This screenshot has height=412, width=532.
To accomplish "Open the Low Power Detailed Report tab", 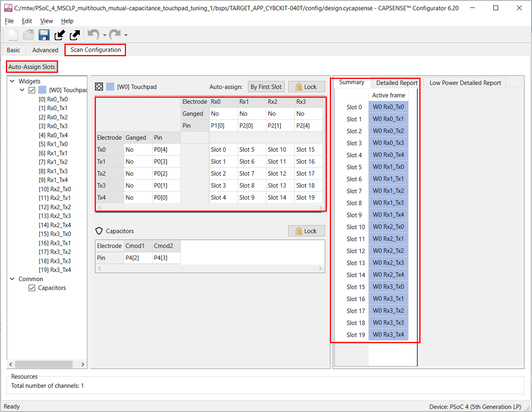I will coord(465,83).
